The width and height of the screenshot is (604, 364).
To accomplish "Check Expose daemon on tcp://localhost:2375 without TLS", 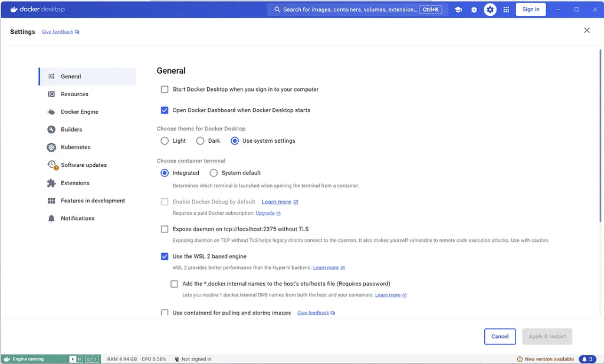I will [x=165, y=229].
